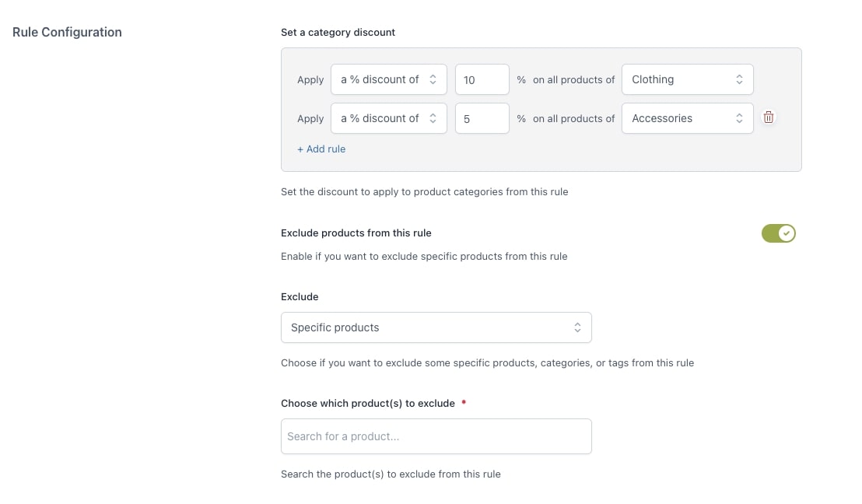Open the discount type dropdown for Clothing row

389,79
